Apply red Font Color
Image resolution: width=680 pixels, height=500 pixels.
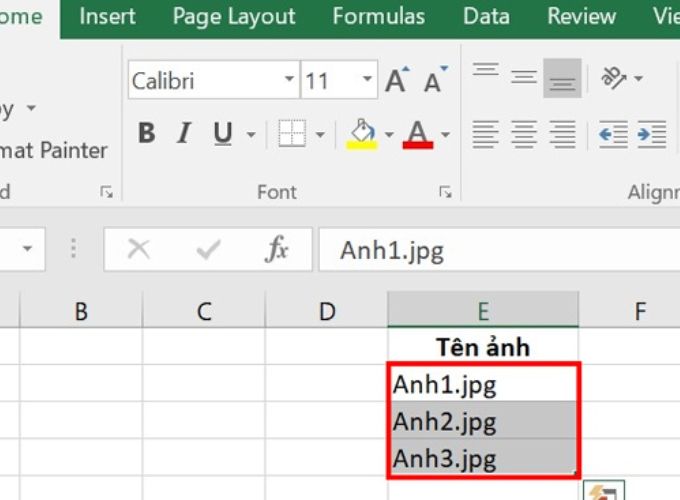(418, 134)
